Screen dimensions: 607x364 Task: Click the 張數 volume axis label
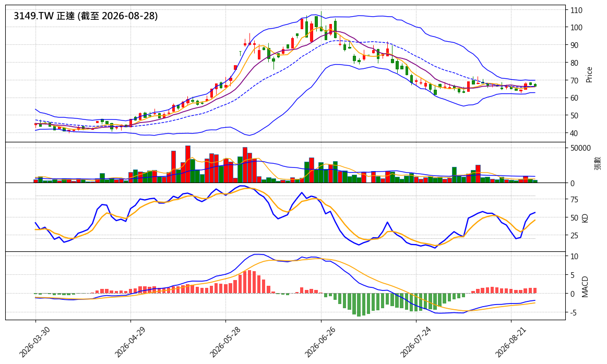[x=598, y=163]
